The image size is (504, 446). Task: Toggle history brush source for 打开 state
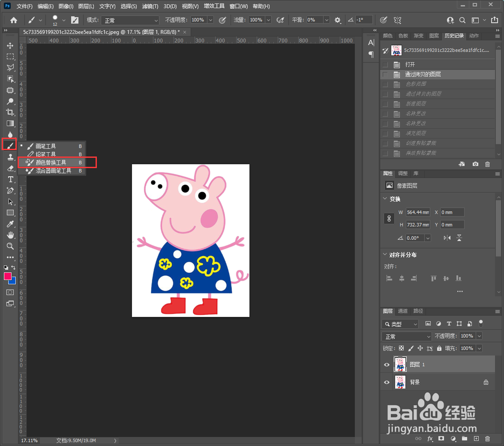pos(385,65)
